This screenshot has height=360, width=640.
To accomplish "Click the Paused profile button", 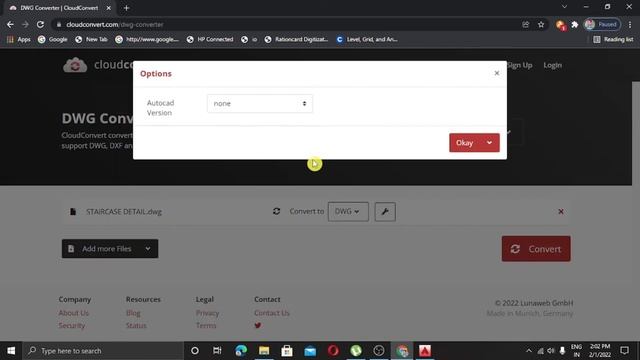I will click(x=602, y=24).
